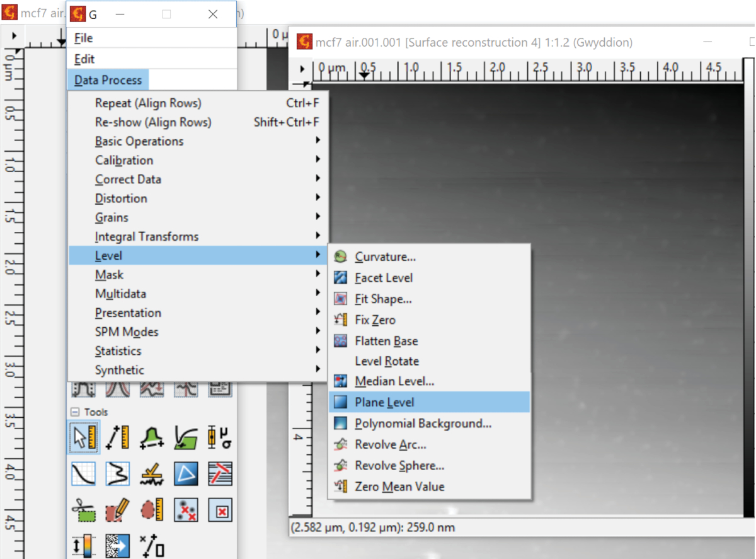
Task: Open the File menu
Action: [x=84, y=38]
